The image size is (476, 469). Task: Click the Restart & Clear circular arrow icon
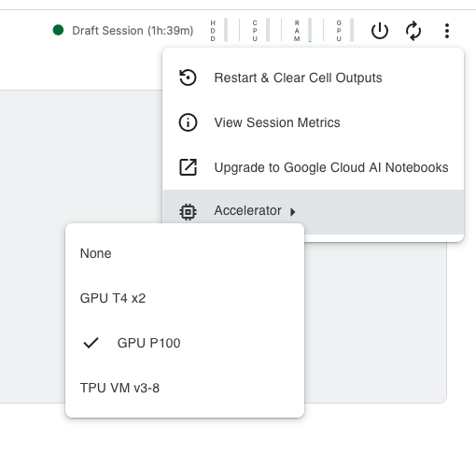[x=188, y=78]
